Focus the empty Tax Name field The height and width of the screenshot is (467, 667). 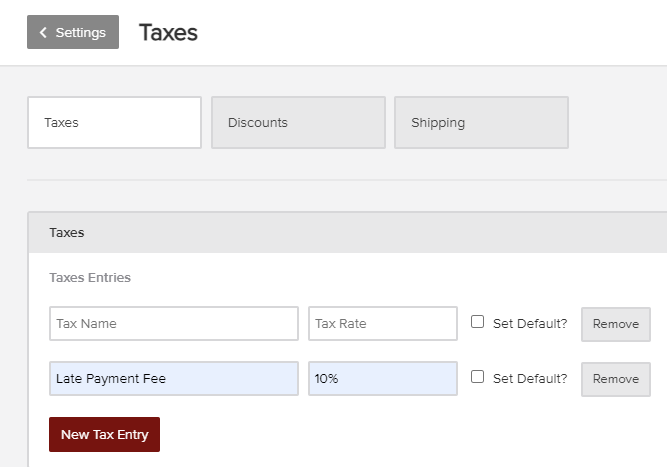tap(174, 324)
